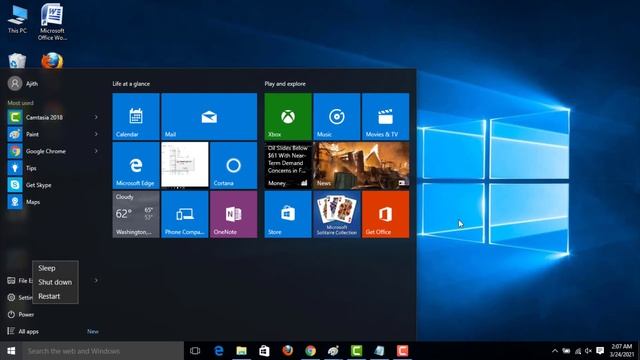Viewport: 640px width, 360px height.
Task: Click the taskbar clock showing 2:07 AM
Action: coord(622,351)
